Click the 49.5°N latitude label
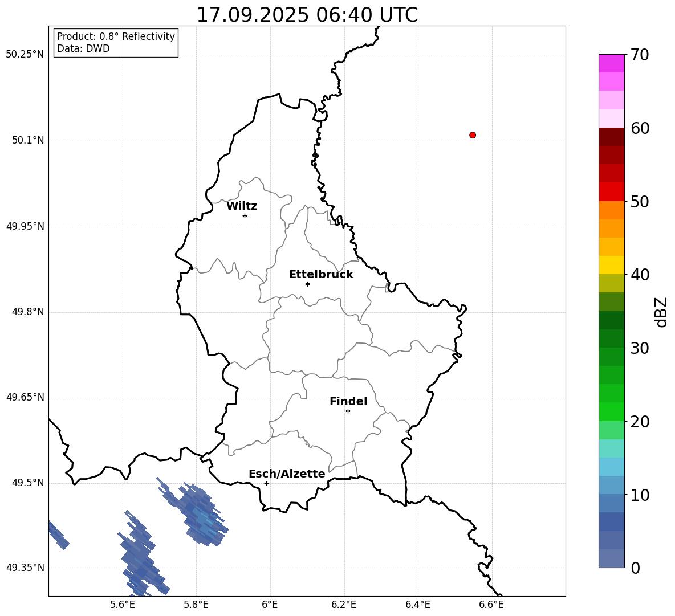The height and width of the screenshot is (616, 675). (28, 483)
